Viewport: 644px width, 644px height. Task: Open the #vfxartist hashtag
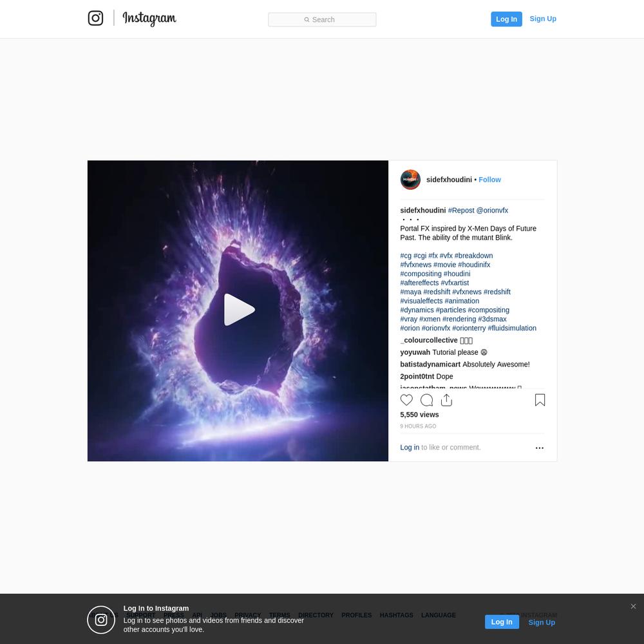point(455,283)
